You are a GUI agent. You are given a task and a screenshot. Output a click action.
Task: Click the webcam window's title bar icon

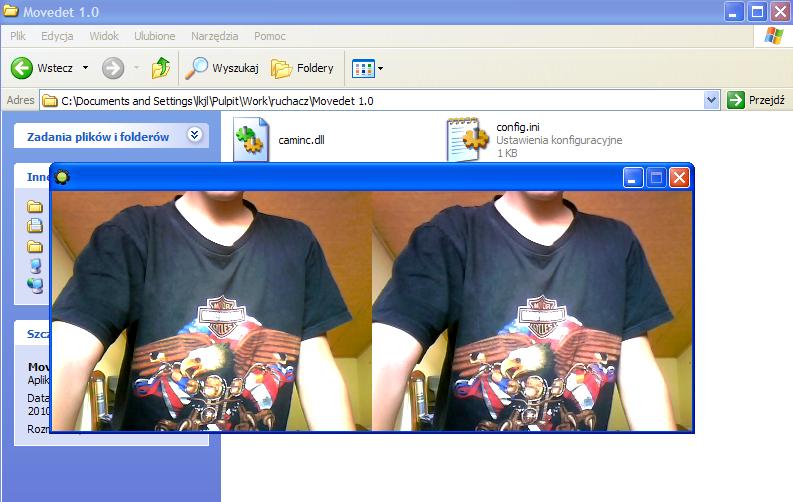pyautogui.click(x=63, y=178)
